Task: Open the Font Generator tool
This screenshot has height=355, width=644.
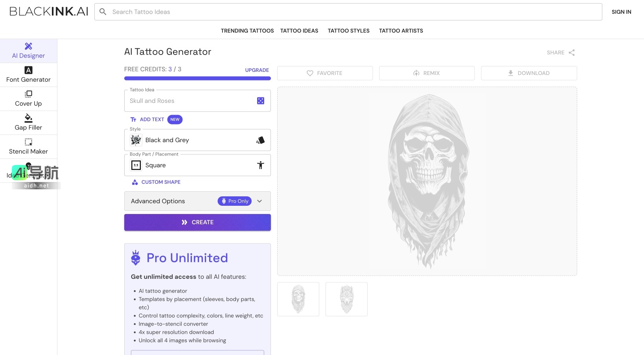Action: [28, 75]
